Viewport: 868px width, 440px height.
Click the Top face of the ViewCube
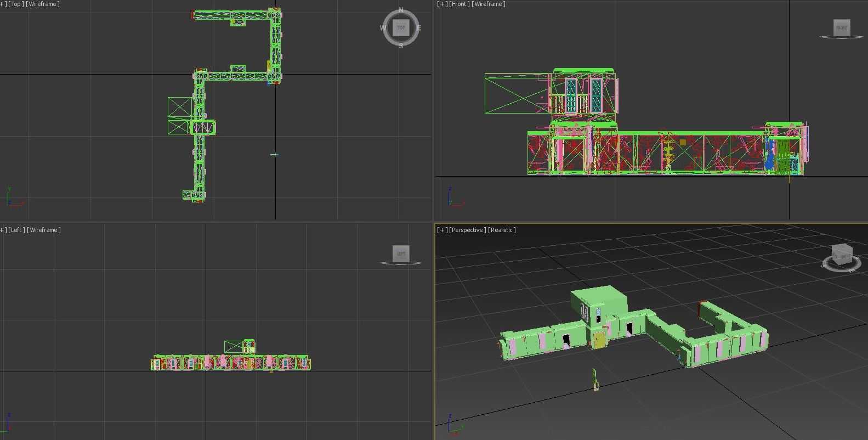401,27
